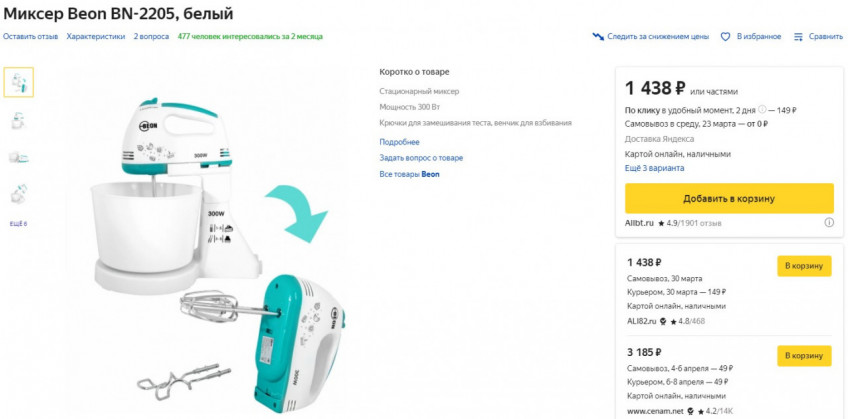Click the delivery question mark icon
Viewport: 848px width, 419px height.
pyautogui.click(x=762, y=110)
